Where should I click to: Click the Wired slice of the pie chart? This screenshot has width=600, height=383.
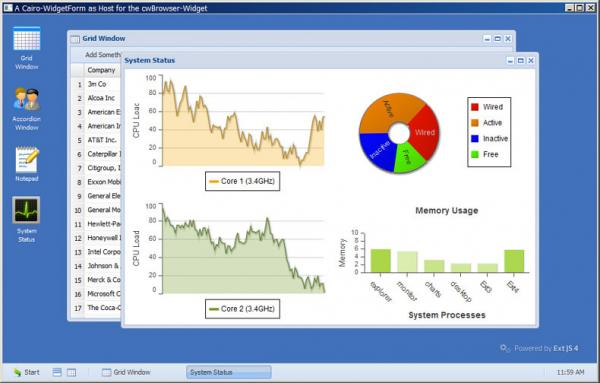coord(424,132)
